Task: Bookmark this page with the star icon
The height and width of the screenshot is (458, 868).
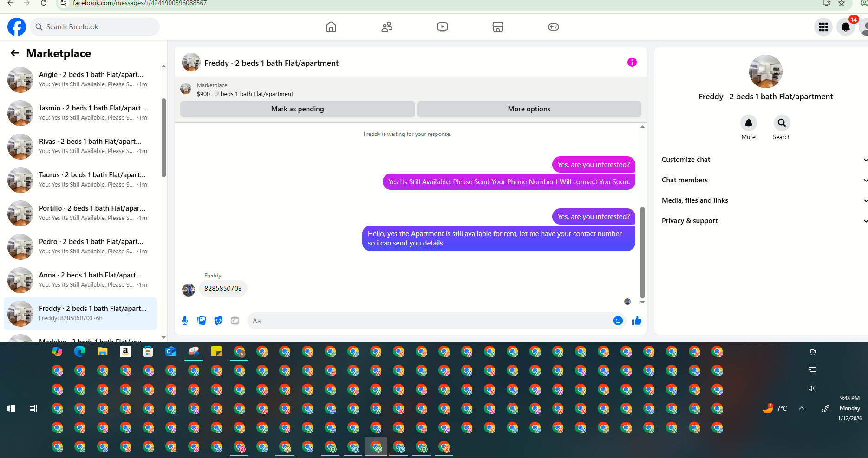Action: point(842,3)
